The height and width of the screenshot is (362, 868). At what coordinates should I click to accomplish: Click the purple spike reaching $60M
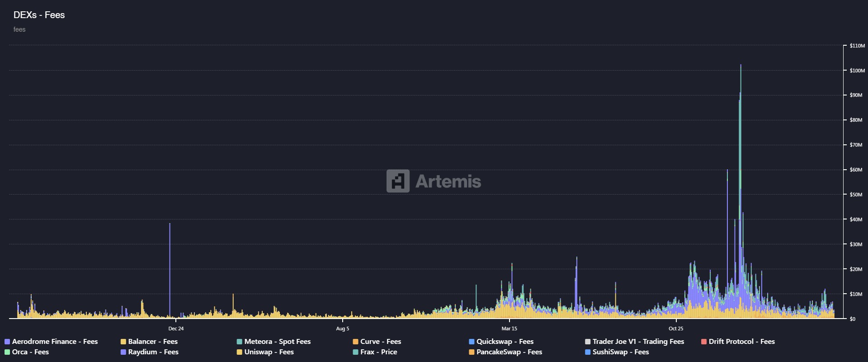pos(727,244)
